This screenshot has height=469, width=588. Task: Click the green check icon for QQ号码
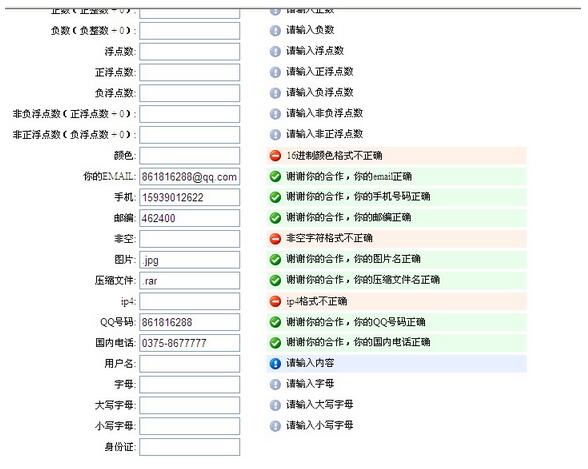click(275, 322)
